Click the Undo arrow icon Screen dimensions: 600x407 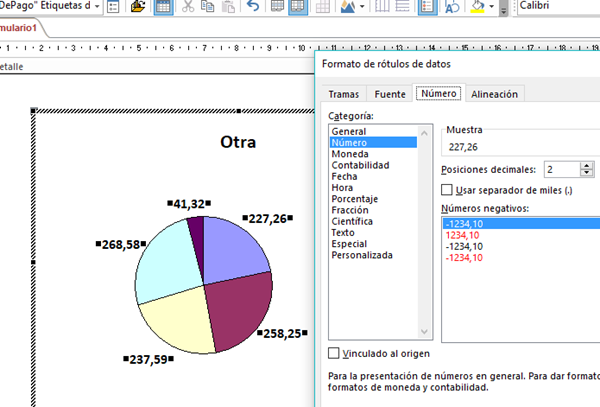click(253, 7)
